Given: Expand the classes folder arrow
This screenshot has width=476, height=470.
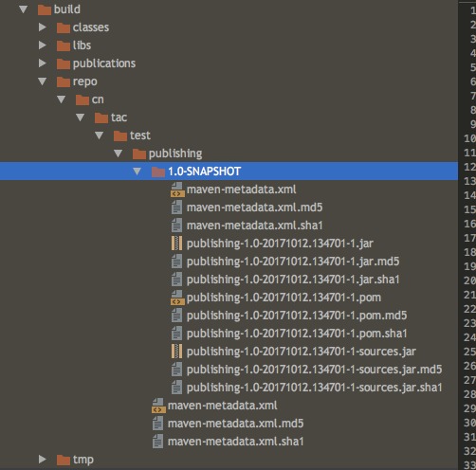Looking at the screenshot, I should pyautogui.click(x=42, y=27).
